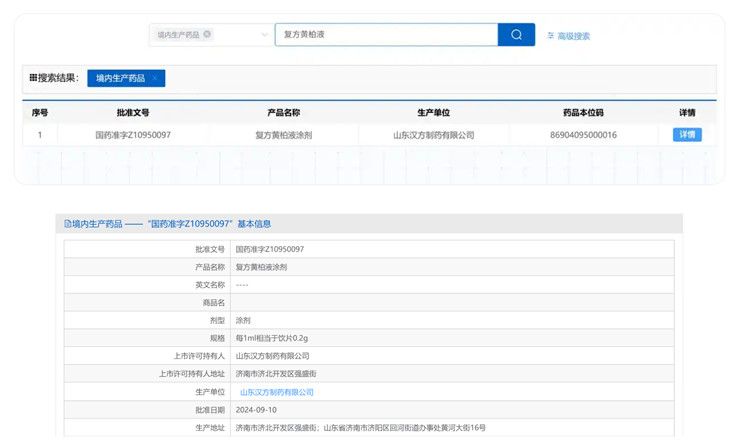This screenshot has height=448, width=750.
Task: Open 山东汉方制药有限公司 manufacturer link
Action: tap(277, 392)
